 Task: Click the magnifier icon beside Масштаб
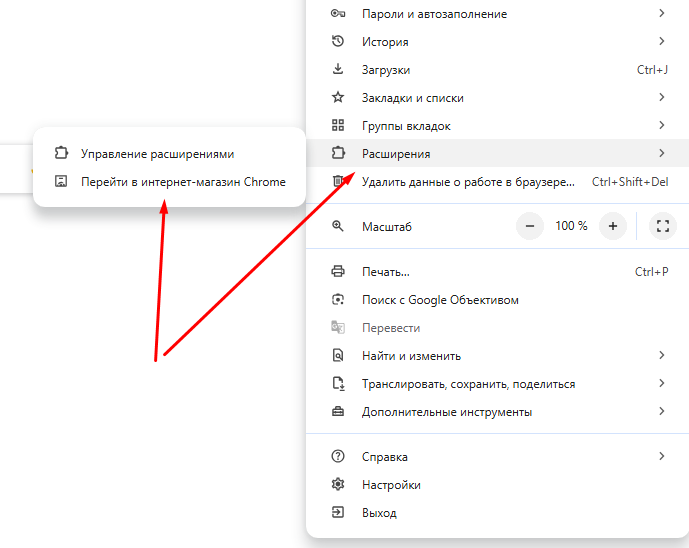[x=337, y=226]
